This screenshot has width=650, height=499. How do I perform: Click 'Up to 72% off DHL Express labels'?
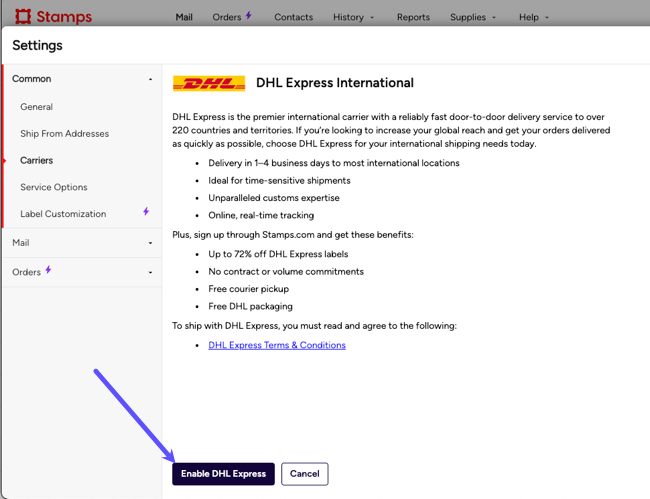tap(278, 254)
